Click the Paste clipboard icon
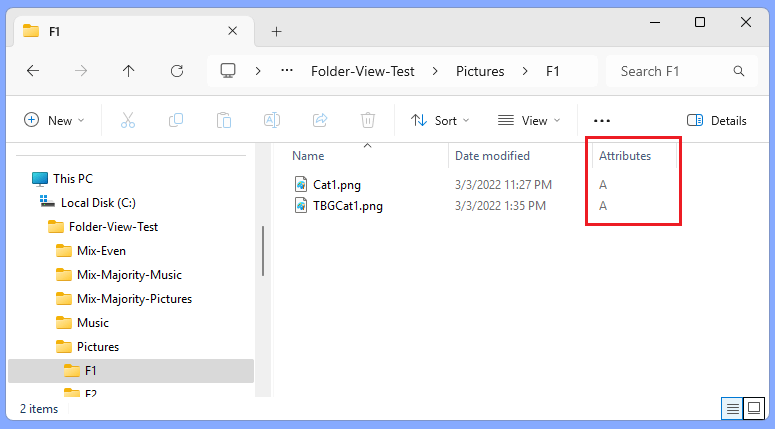The image size is (775, 429). [x=223, y=120]
